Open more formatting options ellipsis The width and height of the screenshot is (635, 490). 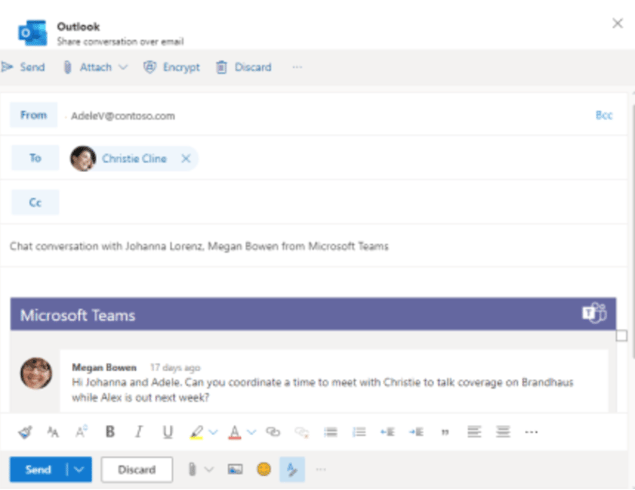(531, 432)
